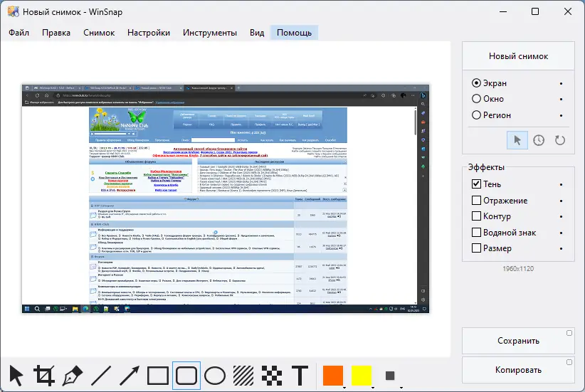The height and width of the screenshot is (392, 585).
Task: Open the Помощь menu
Action: pyautogui.click(x=295, y=33)
